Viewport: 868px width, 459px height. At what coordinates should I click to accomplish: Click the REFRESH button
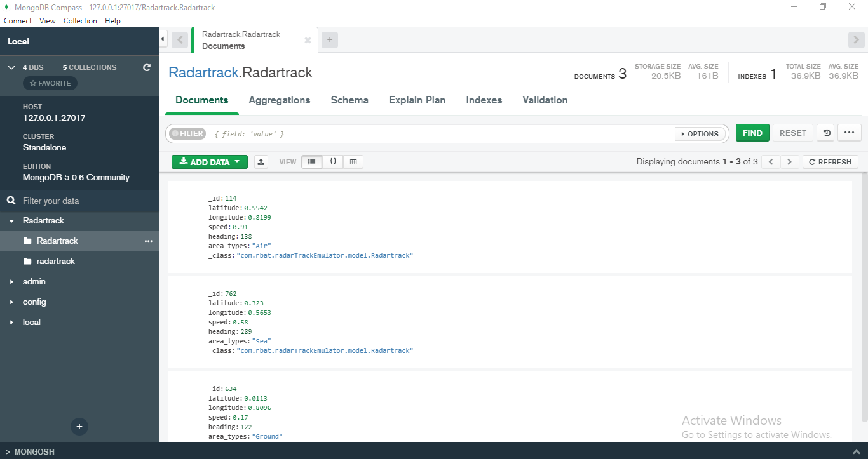(831, 162)
